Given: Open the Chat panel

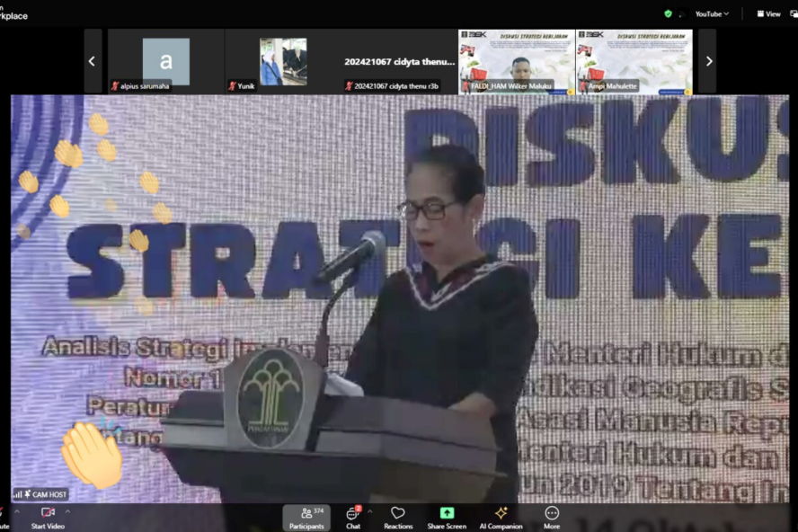Looking at the screenshot, I should [x=353, y=517].
